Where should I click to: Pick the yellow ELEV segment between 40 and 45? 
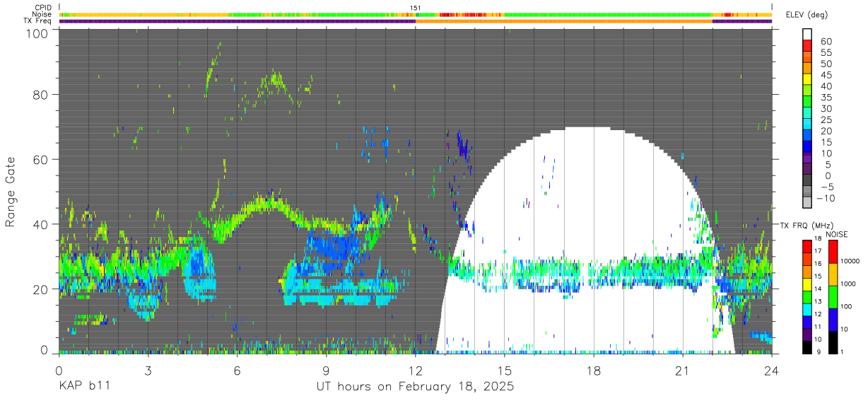[807, 79]
